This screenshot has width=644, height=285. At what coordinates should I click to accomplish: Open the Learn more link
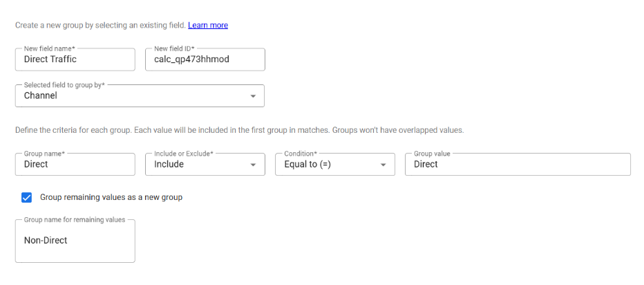pyautogui.click(x=208, y=26)
